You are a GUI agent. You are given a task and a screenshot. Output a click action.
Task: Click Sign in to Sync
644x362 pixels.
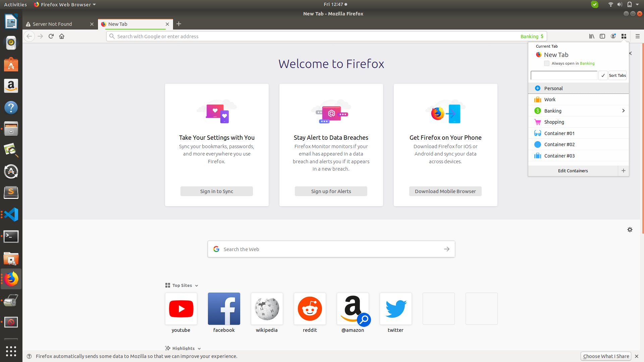click(216, 191)
